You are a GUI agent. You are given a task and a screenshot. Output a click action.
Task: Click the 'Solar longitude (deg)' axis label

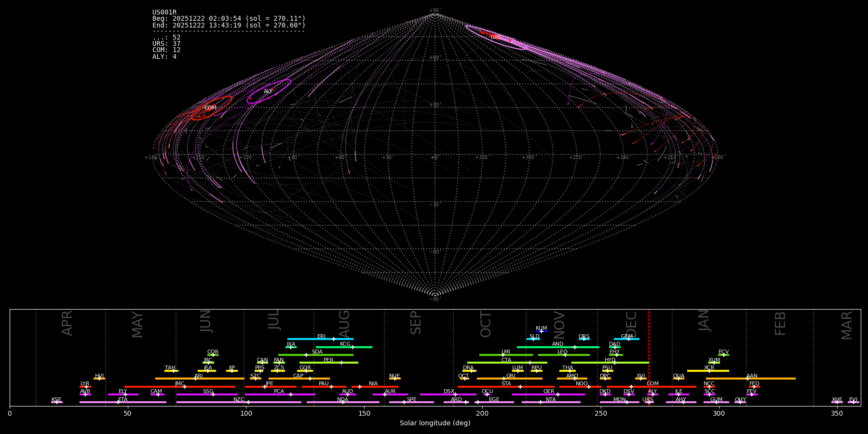pyautogui.click(x=435, y=423)
